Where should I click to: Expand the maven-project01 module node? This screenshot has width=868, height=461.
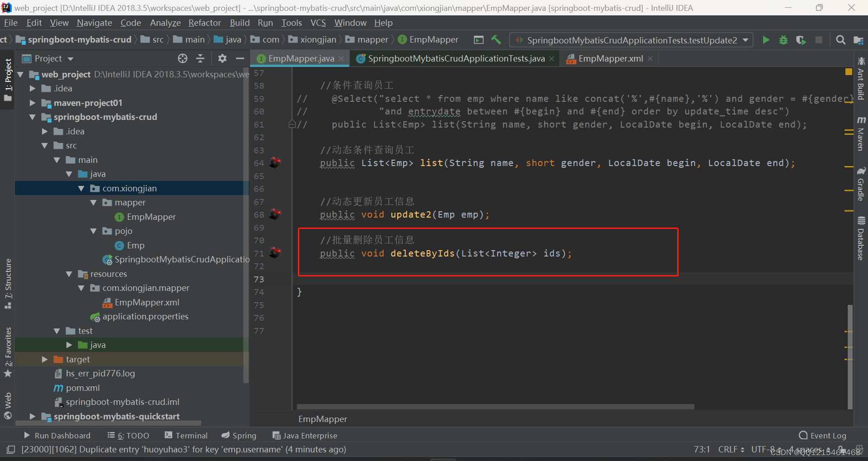(32, 103)
